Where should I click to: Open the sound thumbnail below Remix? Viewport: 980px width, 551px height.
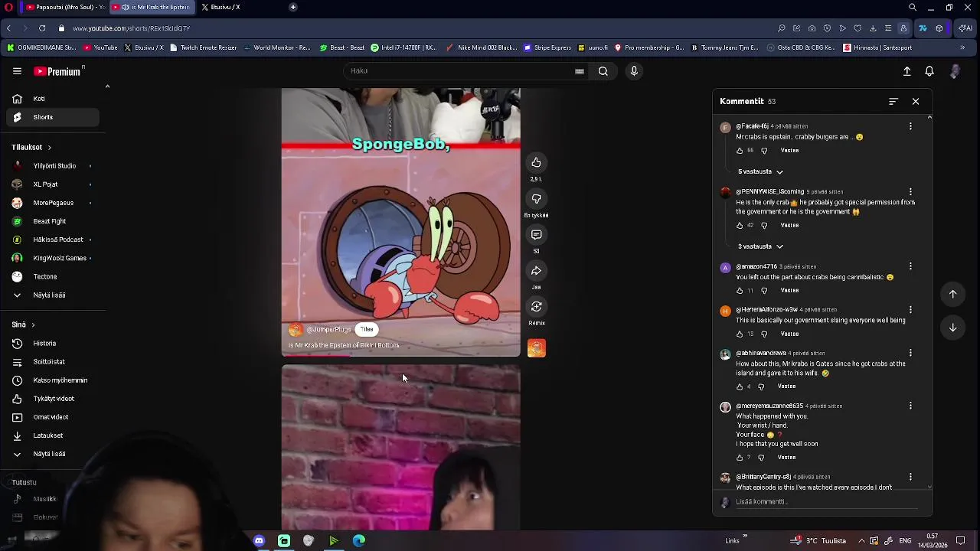pyautogui.click(x=536, y=348)
